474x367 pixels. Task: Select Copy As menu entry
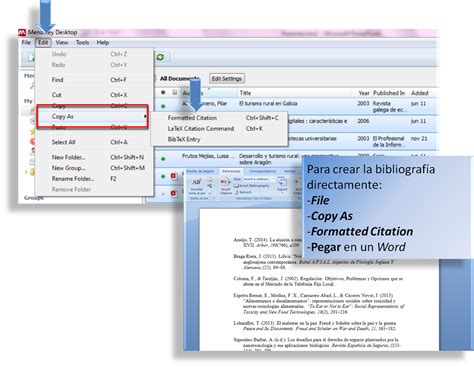point(92,116)
